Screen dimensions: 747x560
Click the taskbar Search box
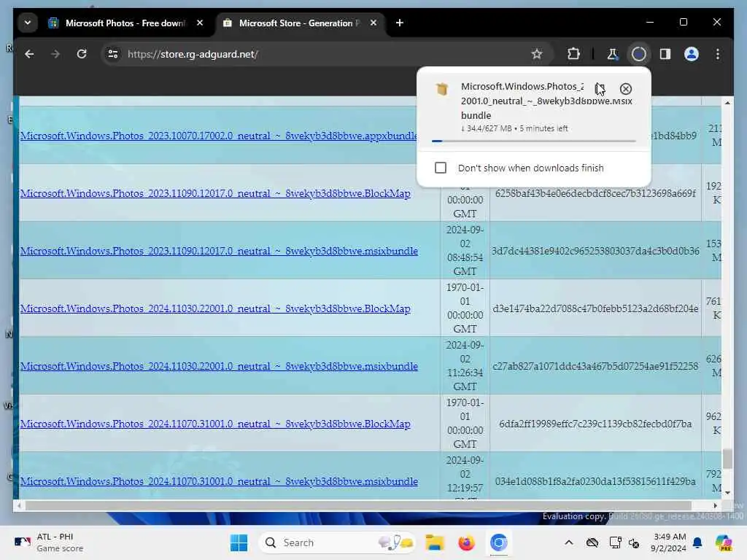tap(337, 542)
